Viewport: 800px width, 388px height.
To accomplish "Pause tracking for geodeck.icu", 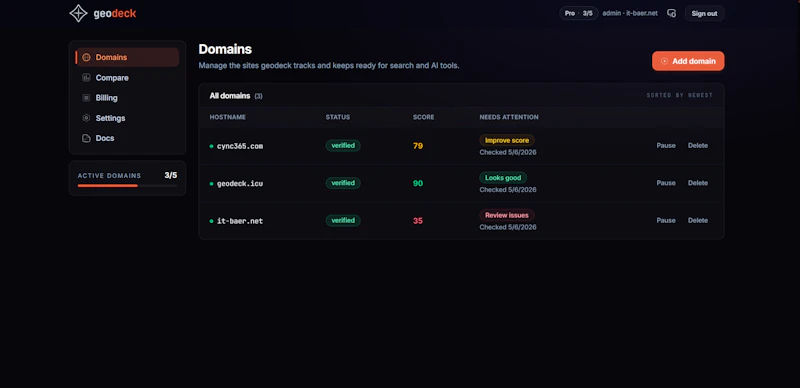I will [x=666, y=183].
